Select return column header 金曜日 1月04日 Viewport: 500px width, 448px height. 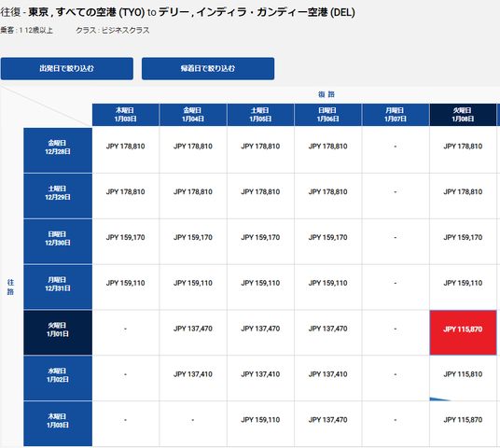pos(193,115)
